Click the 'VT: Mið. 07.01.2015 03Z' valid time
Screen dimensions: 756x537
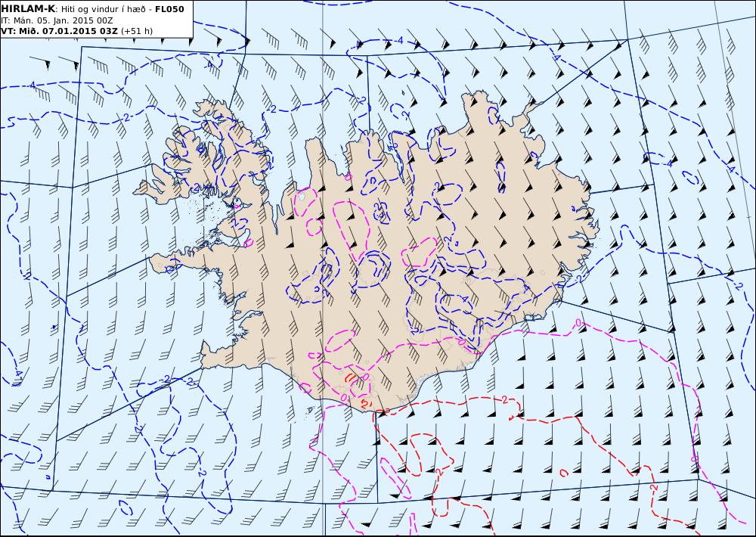[x=59, y=31]
